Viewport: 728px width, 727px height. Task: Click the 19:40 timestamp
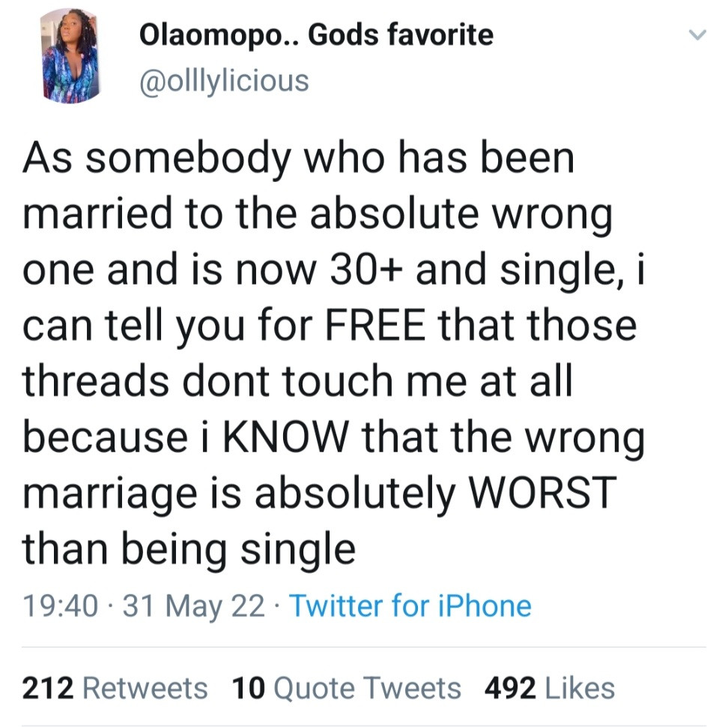tap(60, 606)
